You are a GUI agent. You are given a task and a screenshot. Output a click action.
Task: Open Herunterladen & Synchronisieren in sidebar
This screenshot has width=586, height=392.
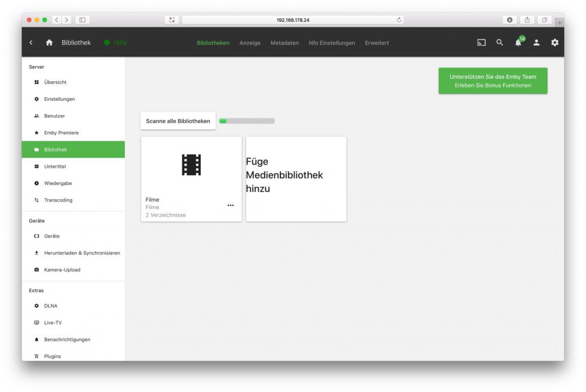73,253
